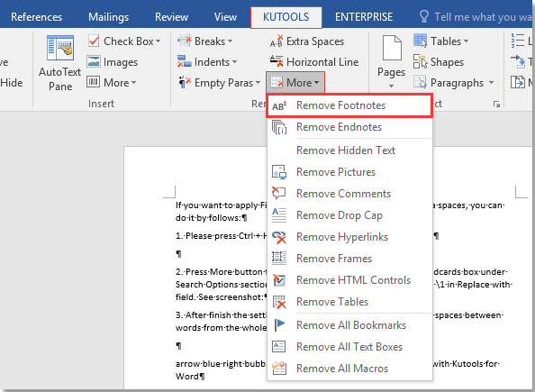535x392 pixels.
Task: Click the Extra Spaces icon
Action: coord(277,41)
